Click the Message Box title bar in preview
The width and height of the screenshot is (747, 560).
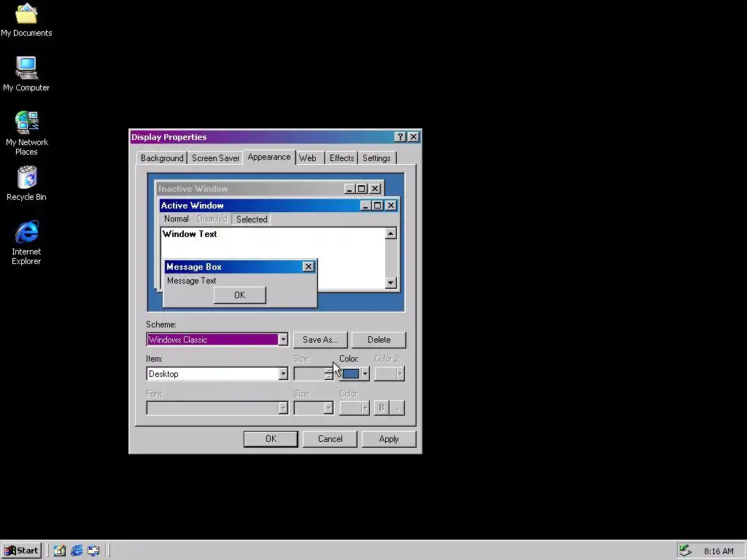233,267
